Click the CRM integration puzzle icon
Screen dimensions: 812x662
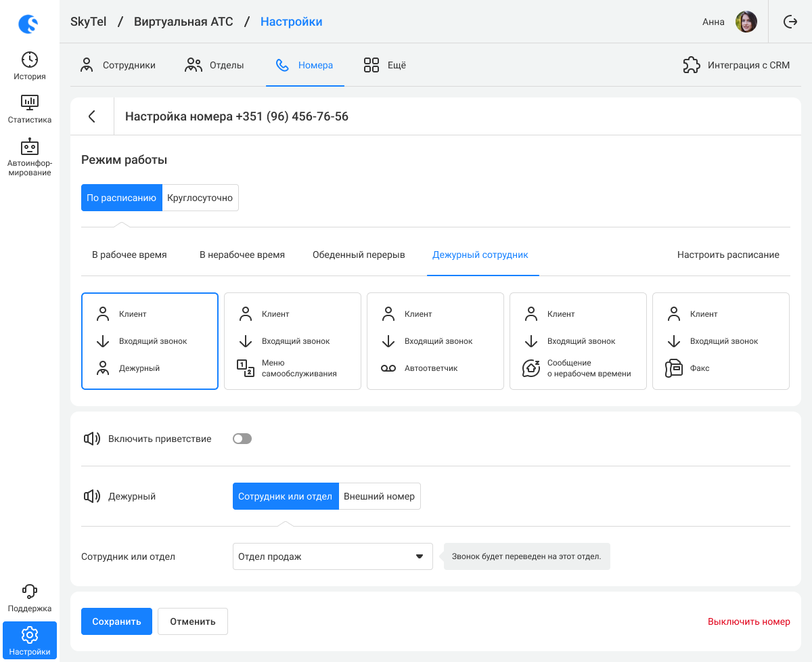(692, 65)
